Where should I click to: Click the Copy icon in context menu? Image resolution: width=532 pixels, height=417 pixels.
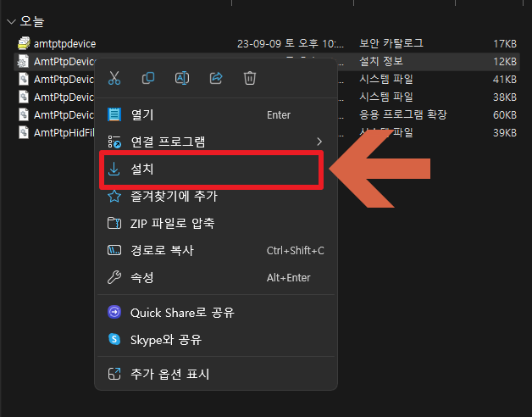click(148, 78)
